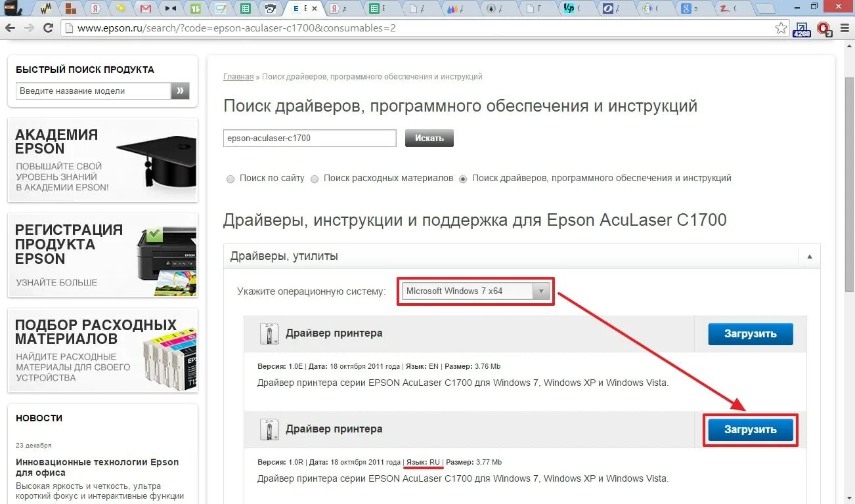Open the extension showing counter 4268
855x504 pixels.
(802, 29)
